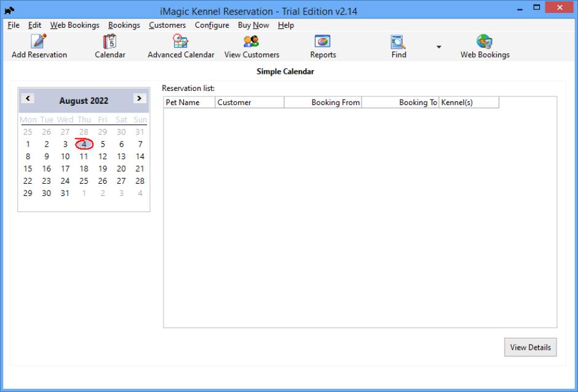The image size is (578, 392).
Task: Click the Buy Now menu item
Action: coord(253,25)
